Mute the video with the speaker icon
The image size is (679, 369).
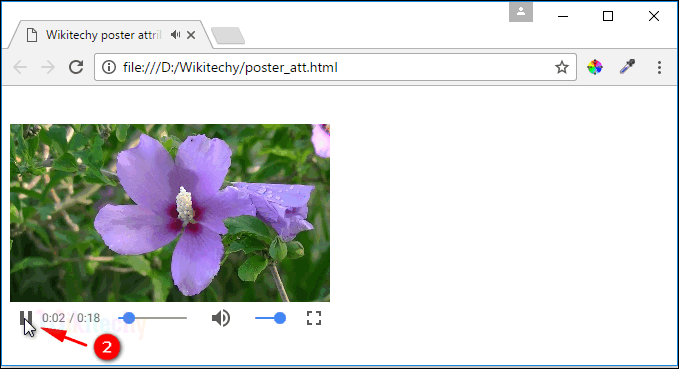[x=221, y=318]
